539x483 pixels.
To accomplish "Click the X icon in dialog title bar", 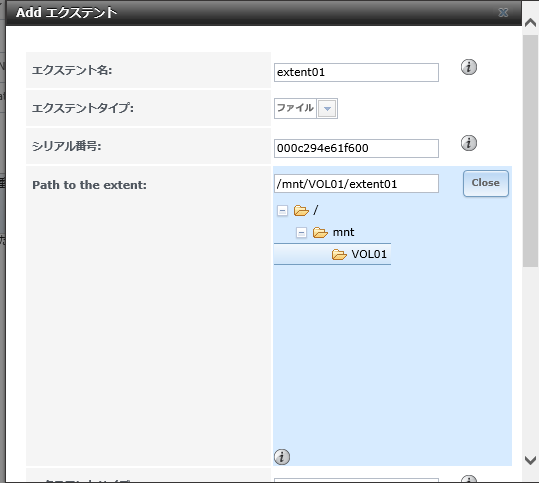I will pos(503,13).
